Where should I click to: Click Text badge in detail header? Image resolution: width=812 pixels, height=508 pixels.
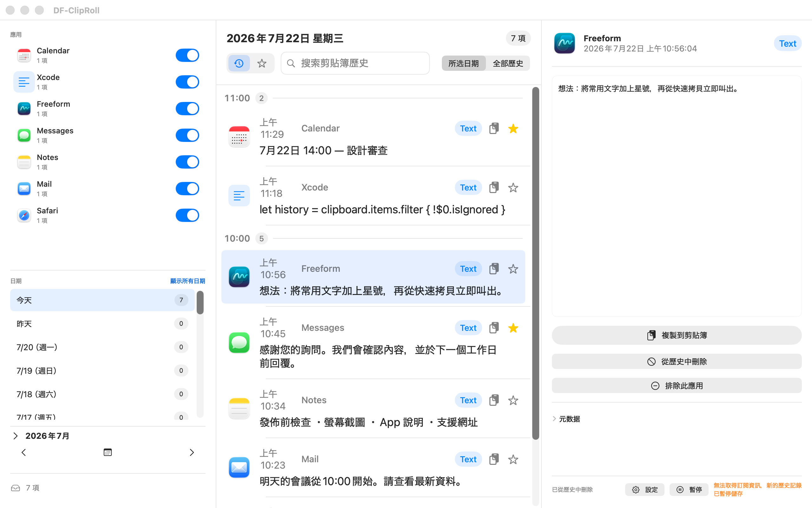(x=788, y=43)
